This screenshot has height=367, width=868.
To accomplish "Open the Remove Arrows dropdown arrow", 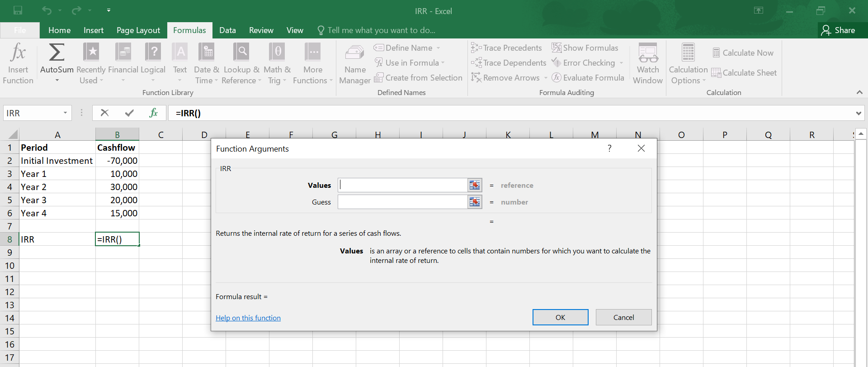I will tap(546, 78).
